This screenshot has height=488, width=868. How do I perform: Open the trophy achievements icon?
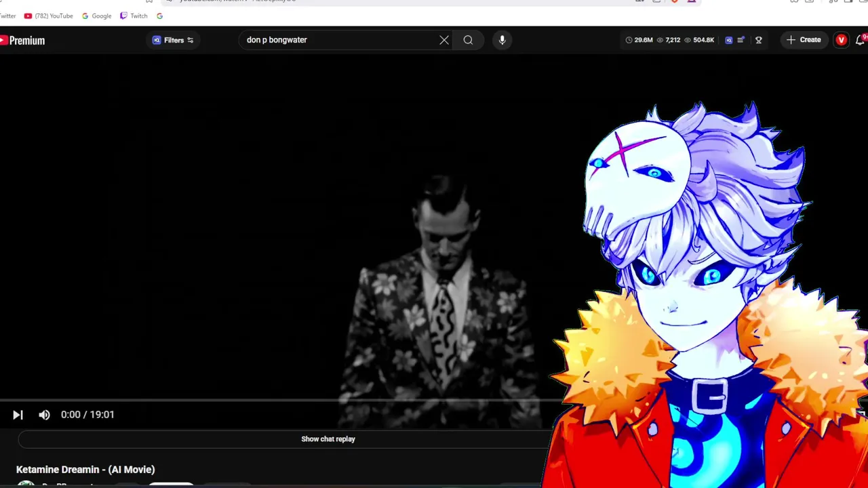click(x=759, y=40)
